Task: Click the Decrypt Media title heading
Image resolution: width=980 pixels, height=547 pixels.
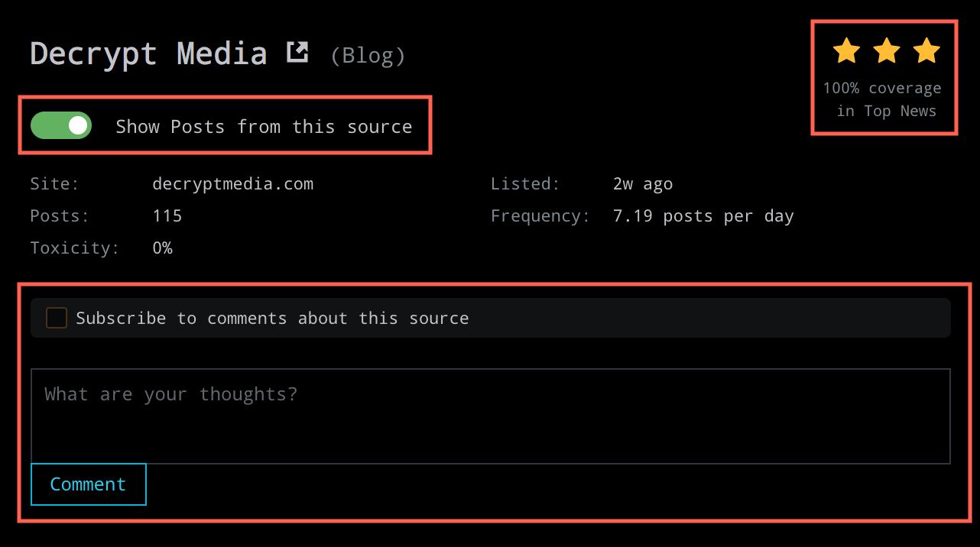Action: [148, 53]
